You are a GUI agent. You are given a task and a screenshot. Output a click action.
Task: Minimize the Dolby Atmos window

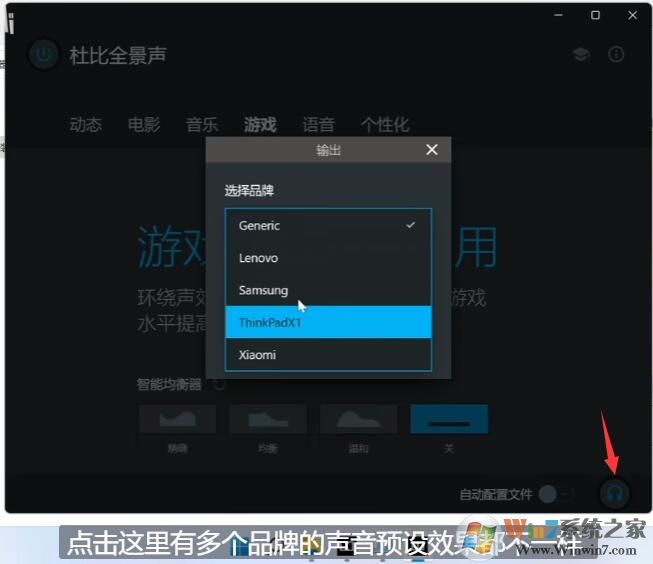[x=558, y=15]
